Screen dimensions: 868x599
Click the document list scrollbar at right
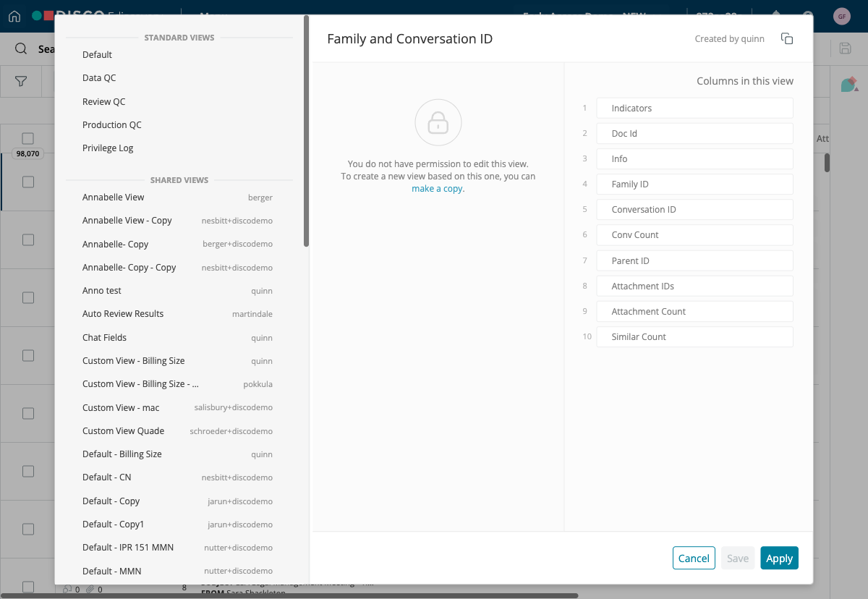point(827,163)
